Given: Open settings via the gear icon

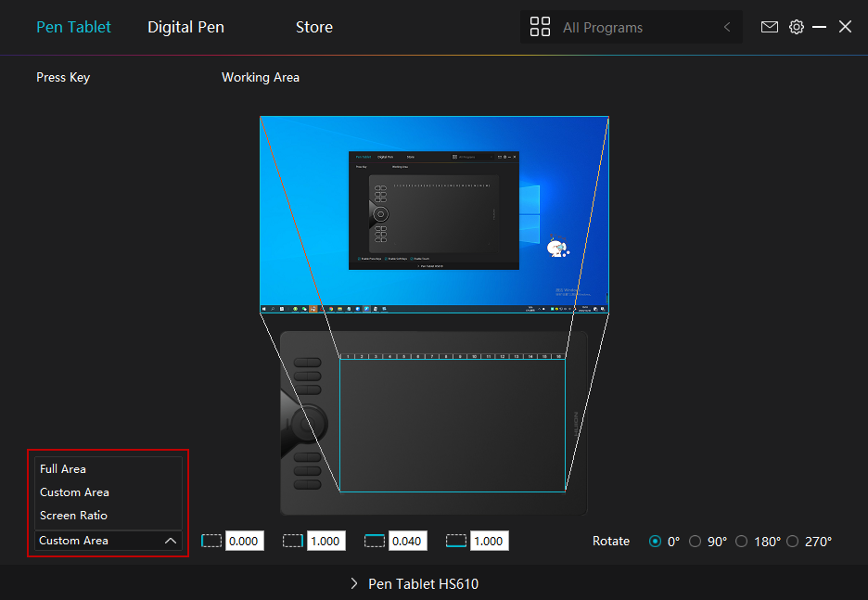Looking at the screenshot, I should click(x=796, y=27).
